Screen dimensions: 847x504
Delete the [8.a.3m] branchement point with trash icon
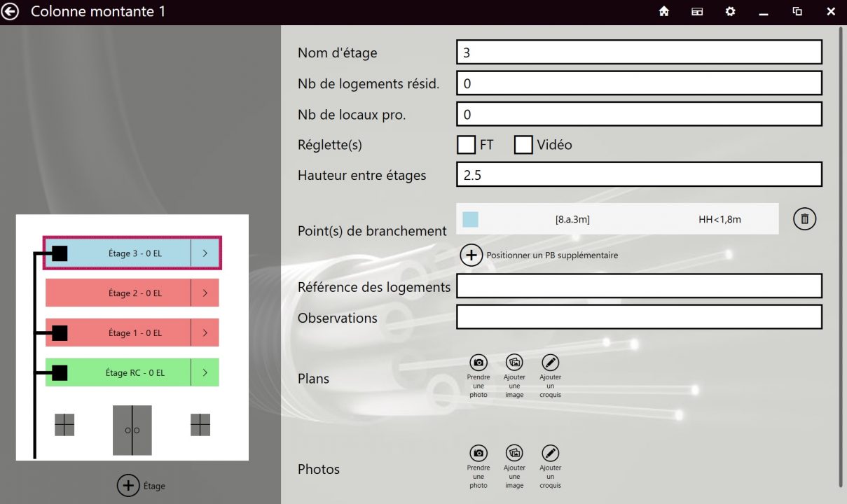804,218
